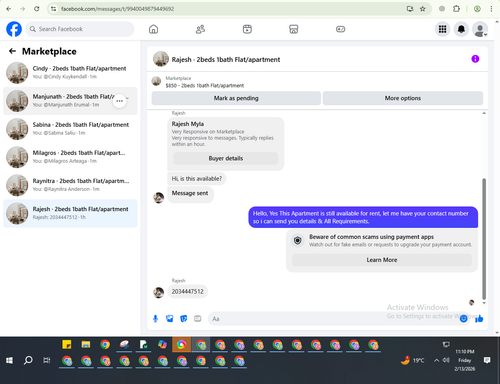
Task: Click the chat scrollbar thumb
Action: click(x=484, y=239)
